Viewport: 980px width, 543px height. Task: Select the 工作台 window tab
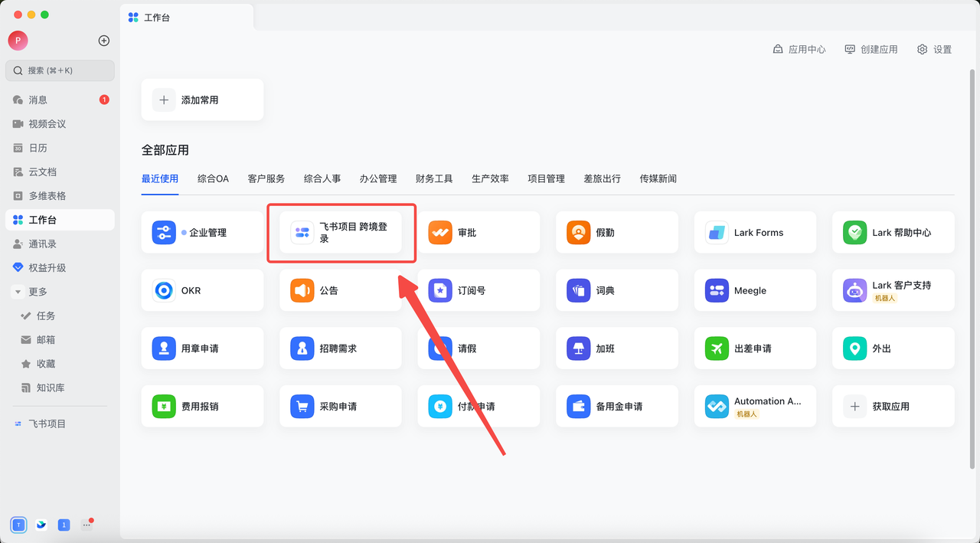187,17
